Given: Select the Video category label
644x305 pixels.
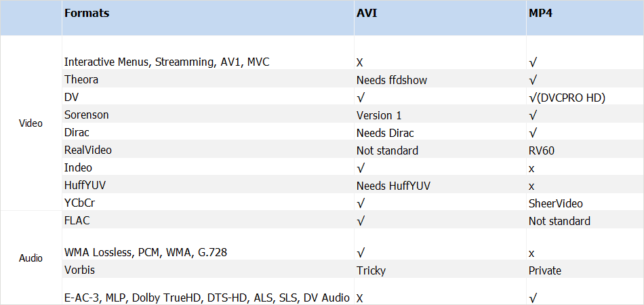Looking at the screenshot, I should coord(31,123).
